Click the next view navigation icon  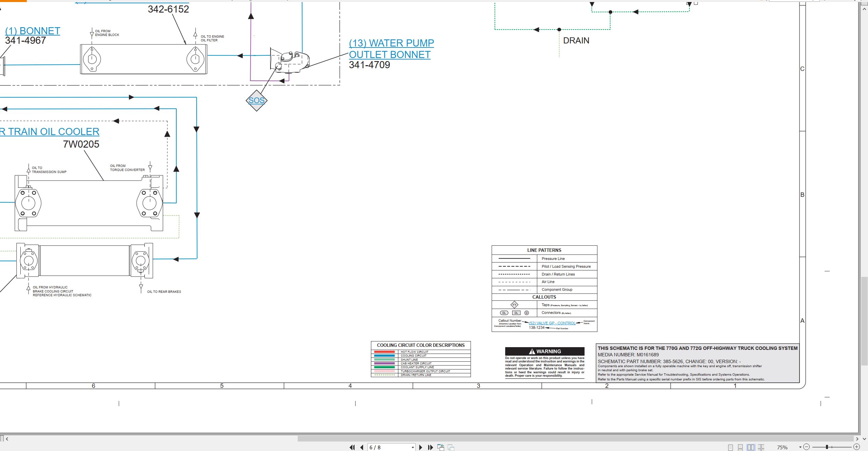pyautogui.click(x=451, y=447)
